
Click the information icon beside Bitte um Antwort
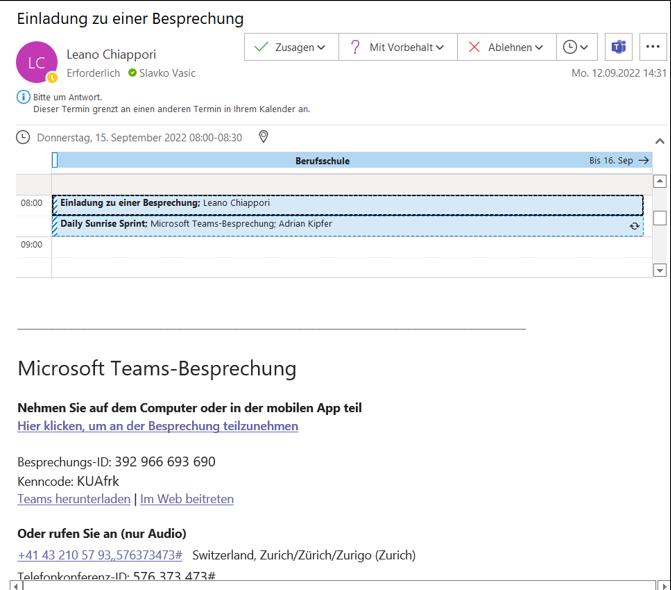[23, 97]
